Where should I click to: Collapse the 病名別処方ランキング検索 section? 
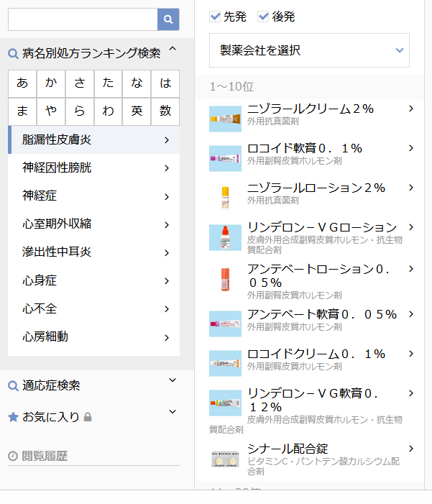coord(173,49)
